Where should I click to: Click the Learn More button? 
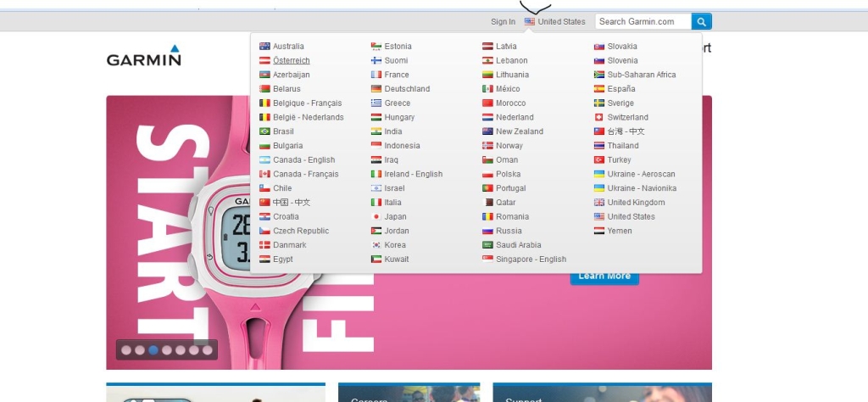604,276
